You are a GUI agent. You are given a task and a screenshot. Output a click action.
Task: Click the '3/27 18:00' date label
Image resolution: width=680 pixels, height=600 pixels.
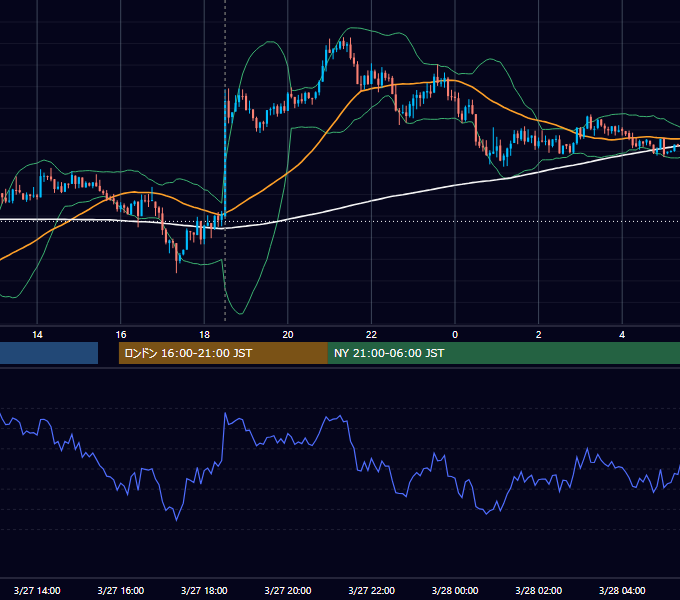coord(204,590)
